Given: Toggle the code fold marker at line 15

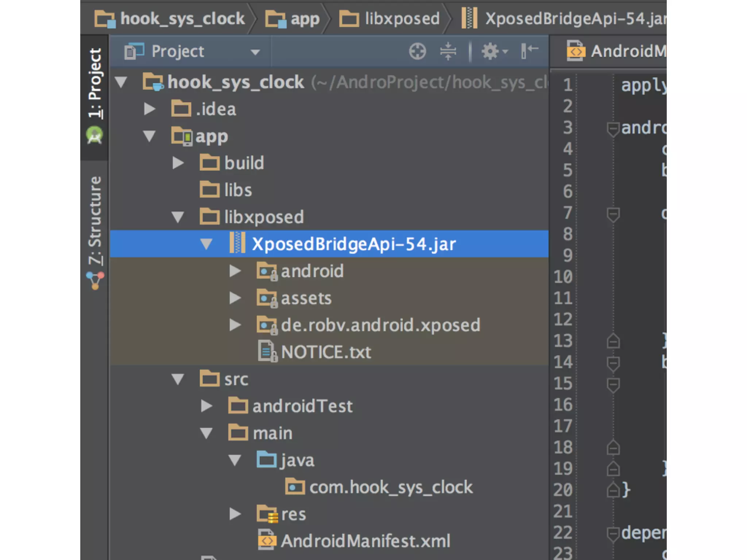Looking at the screenshot, I should [x=613, y=385].
